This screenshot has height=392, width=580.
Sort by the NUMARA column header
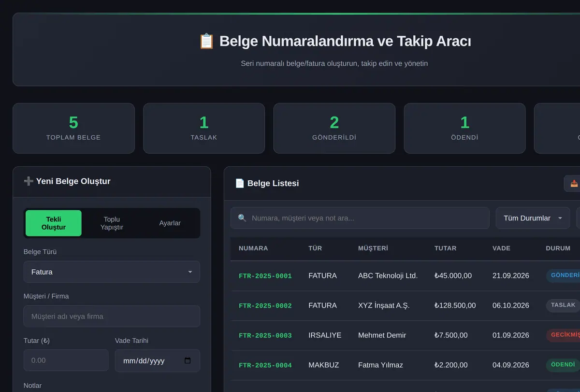[253, 248]
